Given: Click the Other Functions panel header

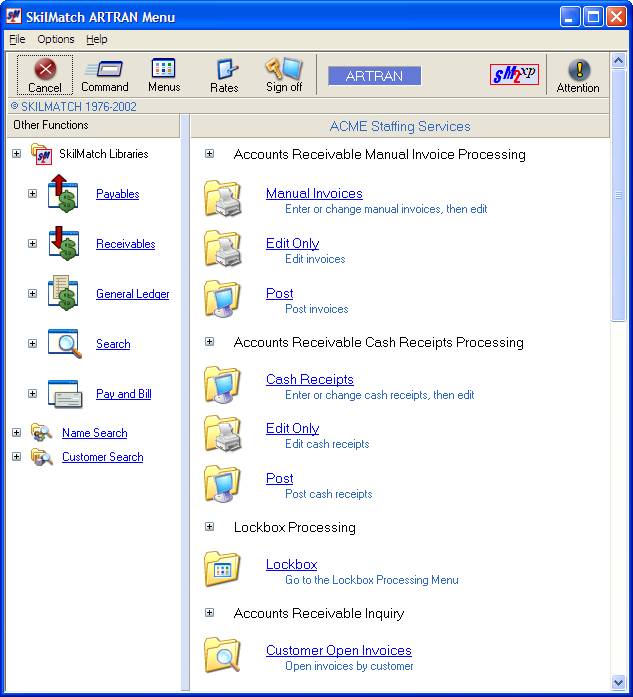Looking at the screenshot, I should coord(93,125).
